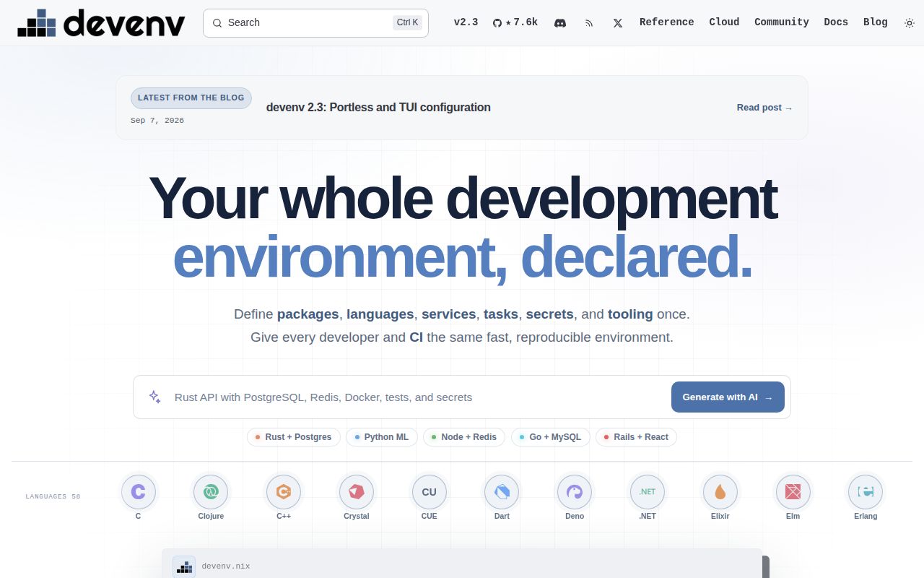Open the devenv 2.3 Portless blog title
Screen dimensions: 924x578
(378, 108)
